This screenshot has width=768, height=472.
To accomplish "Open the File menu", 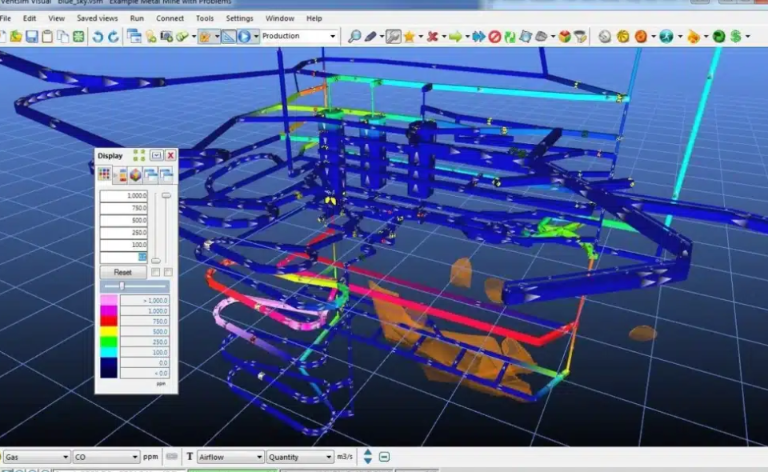I will 5,18.
